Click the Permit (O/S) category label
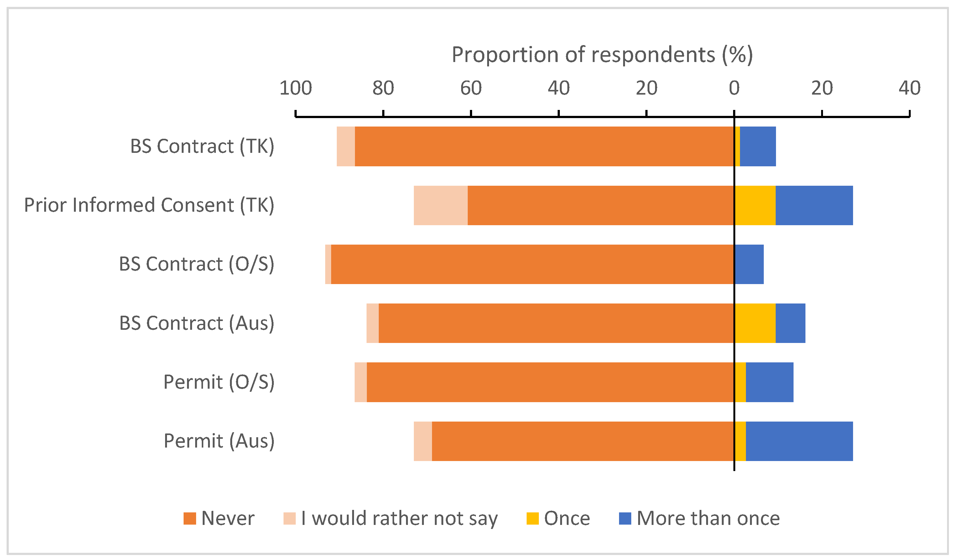Screen dimensions: 953x560 pos(219,382)
